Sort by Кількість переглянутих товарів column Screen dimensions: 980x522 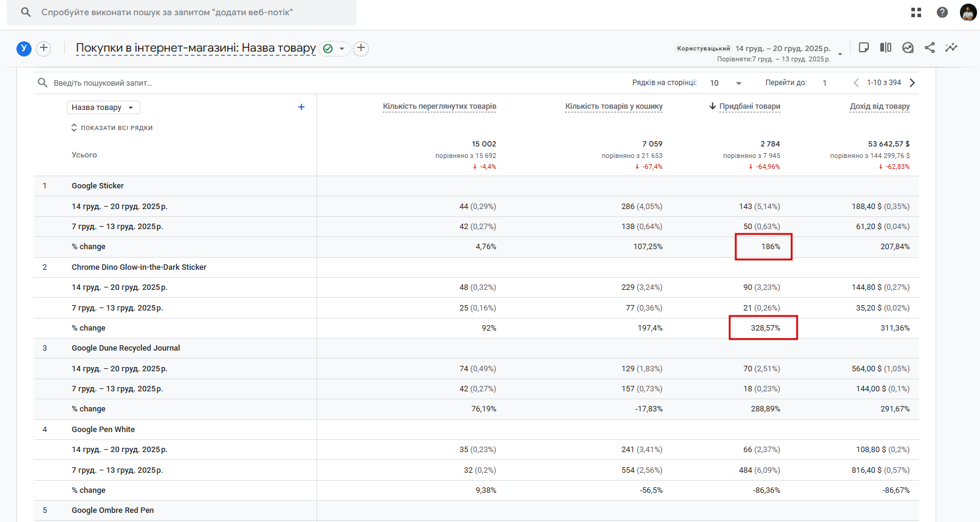tap(439, 106)
